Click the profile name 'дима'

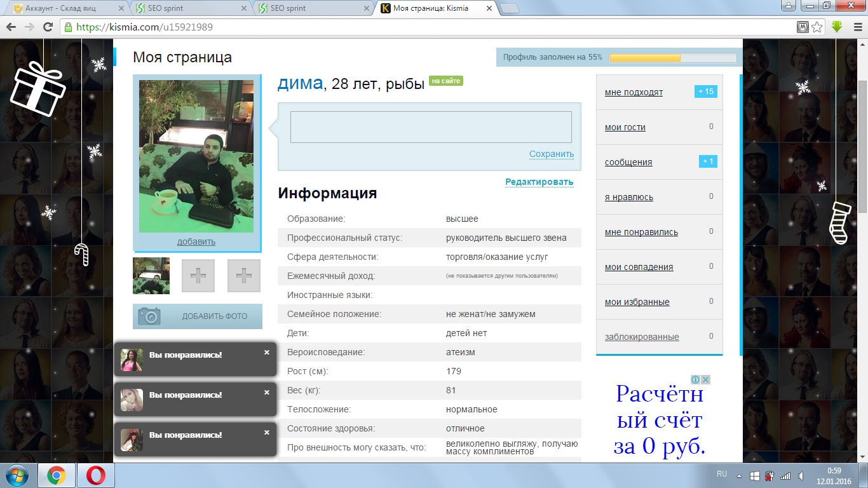point(300,83)
